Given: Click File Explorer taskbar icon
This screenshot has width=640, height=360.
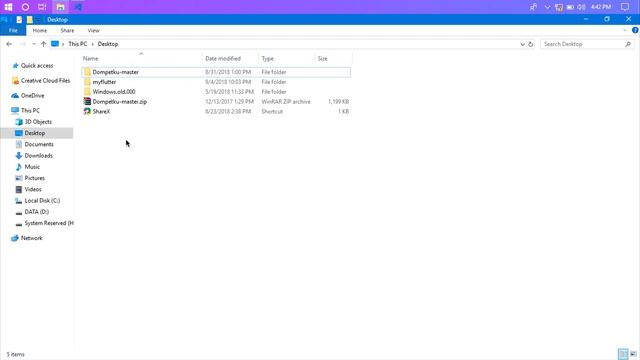Looking at the screenshot, I should point(60,7).
